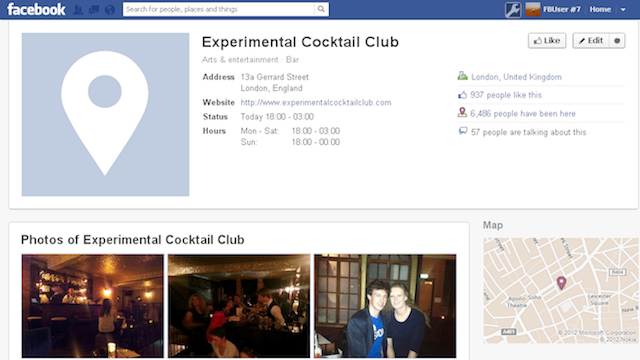Click 'Mon - Sat:' hours row
Viewport: 640px width, 360px height.
coord(290,131)
